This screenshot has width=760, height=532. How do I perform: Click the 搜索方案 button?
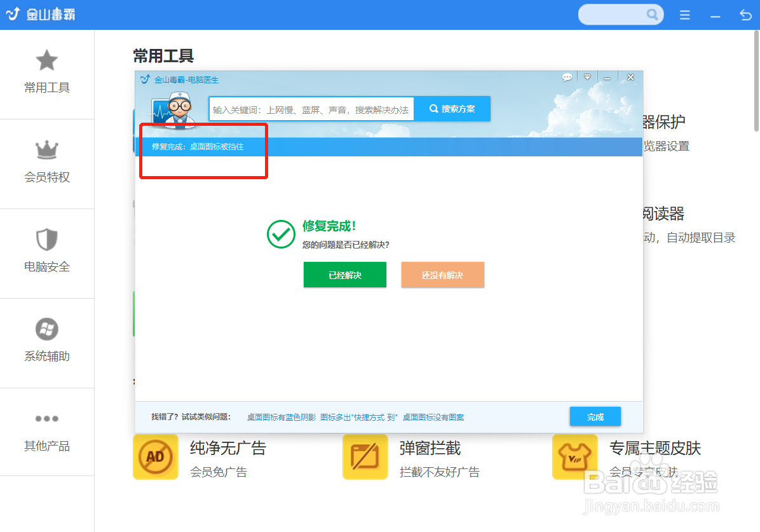tap(452, 109)
